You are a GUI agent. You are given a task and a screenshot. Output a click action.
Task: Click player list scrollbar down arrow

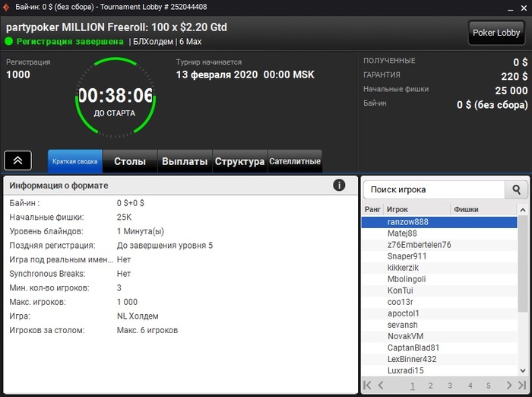[x=523, y=370]
